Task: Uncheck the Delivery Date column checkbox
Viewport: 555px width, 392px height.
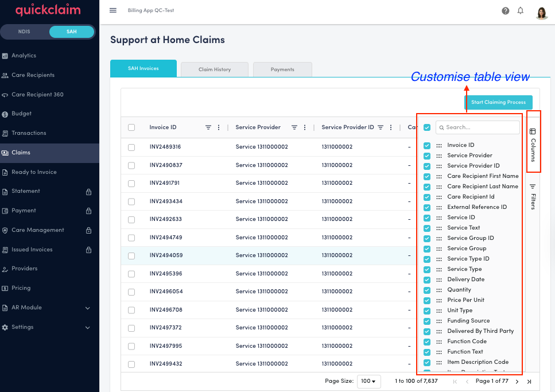Action: [x=427, y=280]
